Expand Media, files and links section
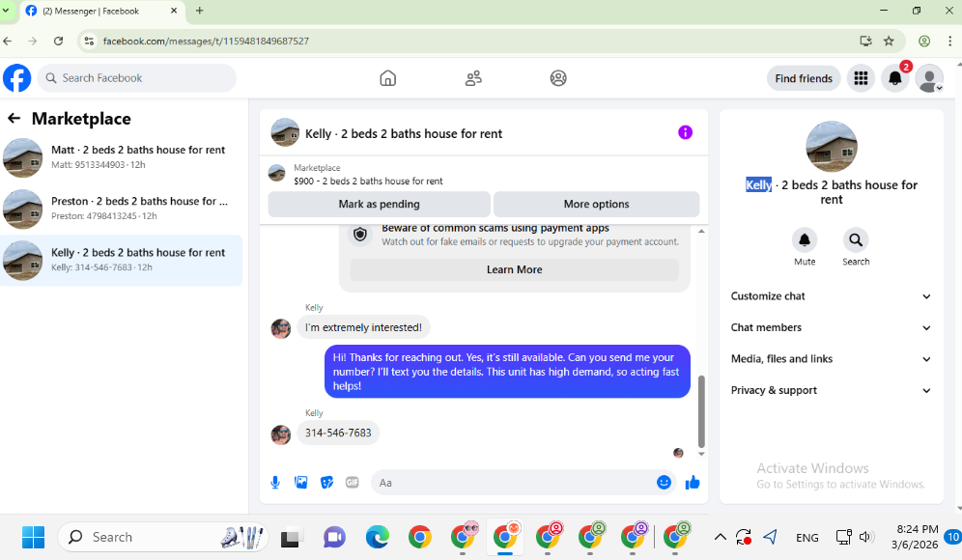The image size is (962, 560). coord(832,359)
